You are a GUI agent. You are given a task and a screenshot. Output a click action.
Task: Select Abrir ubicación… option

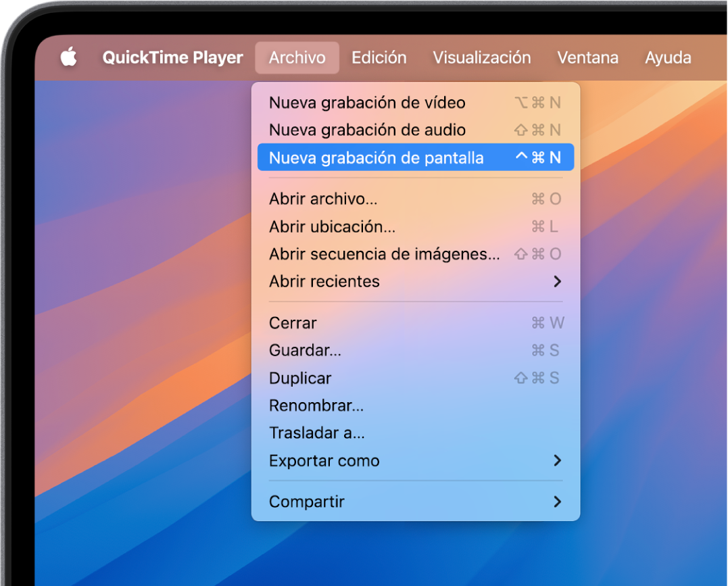click(416, 226)
